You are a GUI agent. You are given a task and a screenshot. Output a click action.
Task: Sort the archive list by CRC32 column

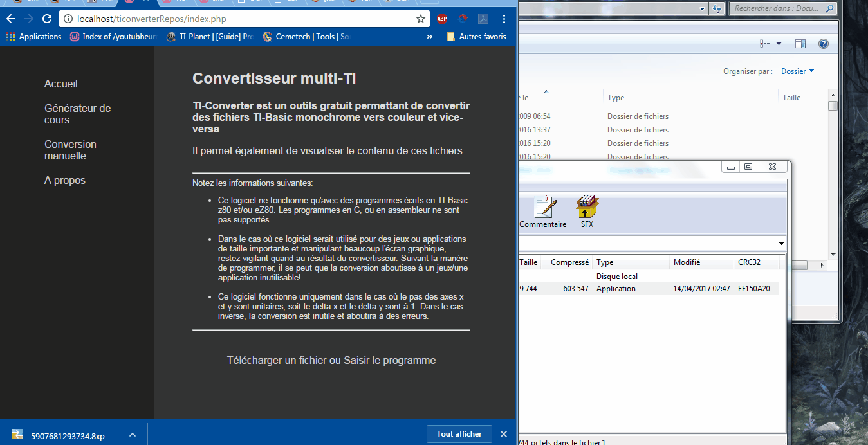[x=757, y=262]
